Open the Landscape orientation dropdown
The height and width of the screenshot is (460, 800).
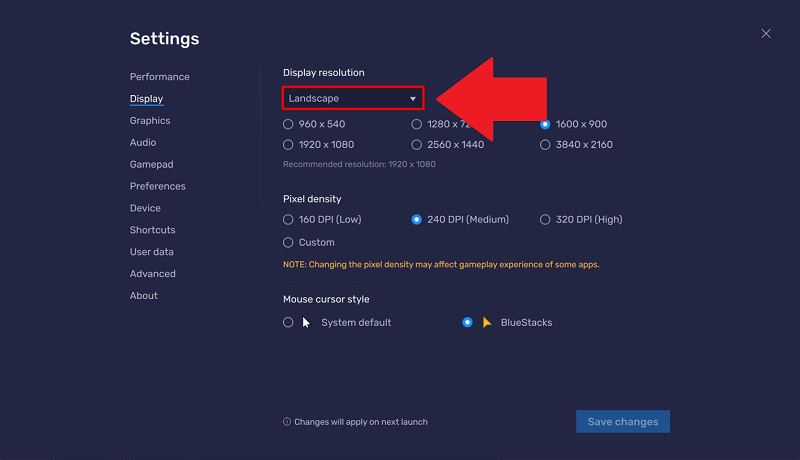(x=352, y=98)
